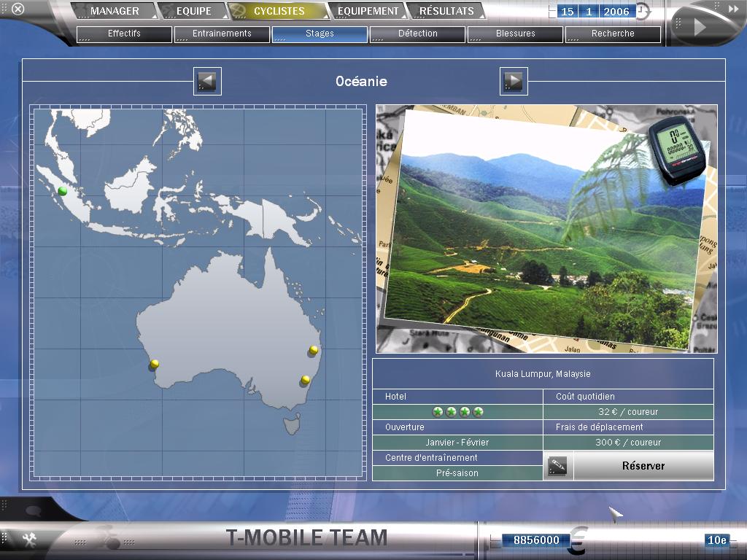The height and width of the screenshot is (560, 747).
Task: Select the yellow marker on Australia's west coast
Action: coord(154,364)
